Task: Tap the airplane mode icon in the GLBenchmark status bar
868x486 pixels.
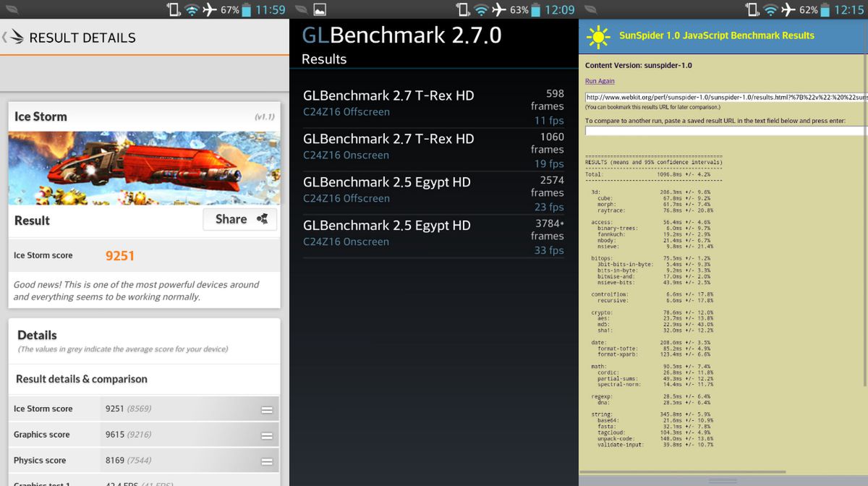Action: (x=499, y=9)
